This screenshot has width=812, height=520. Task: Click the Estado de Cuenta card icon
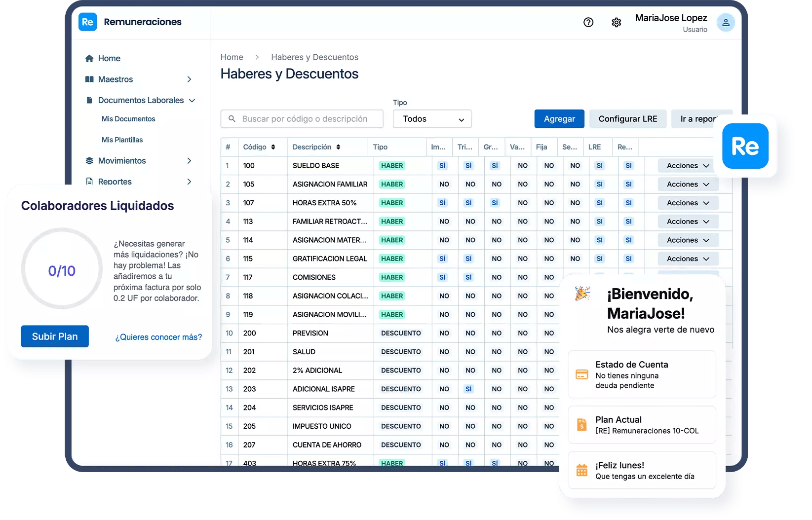tap(582, 374)
